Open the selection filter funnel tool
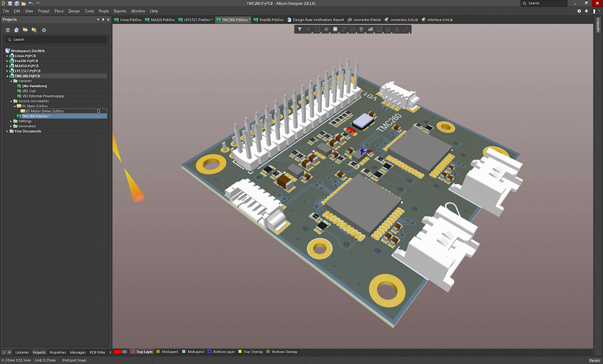Image resolution: width=603 pixels, height=364 pixels. click(x=300, y=29)
